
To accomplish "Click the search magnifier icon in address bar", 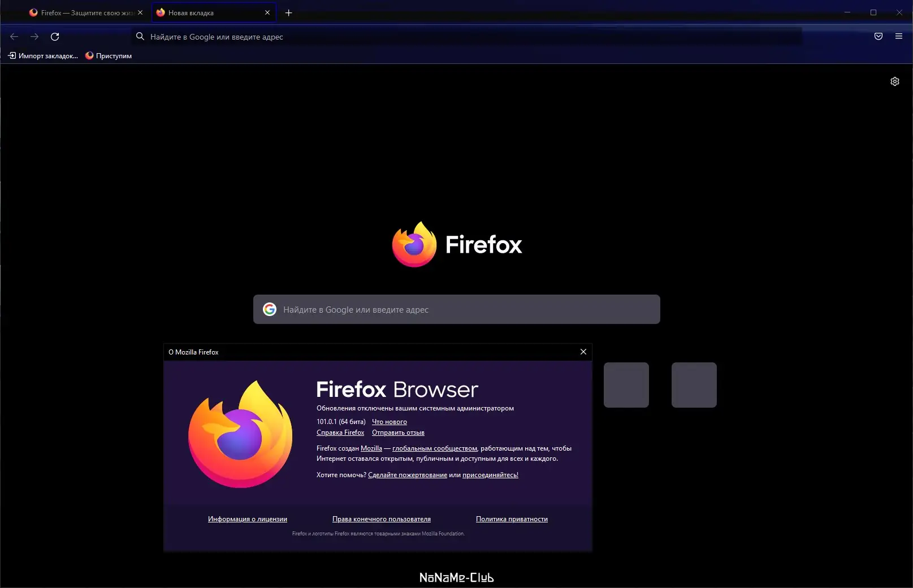I will (x=140, y=37).
